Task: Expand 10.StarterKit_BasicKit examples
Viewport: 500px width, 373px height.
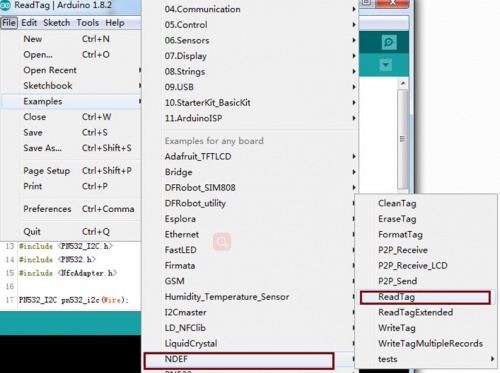Action: 251,103
